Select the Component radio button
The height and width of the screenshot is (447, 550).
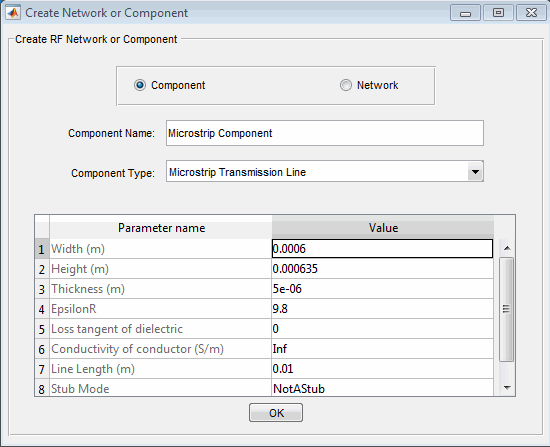pos(140,85)
